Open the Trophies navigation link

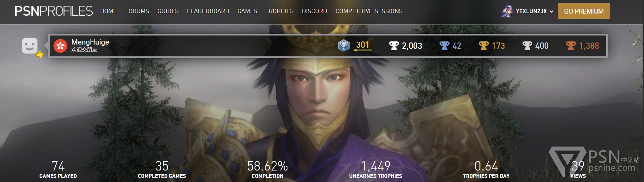279,11
